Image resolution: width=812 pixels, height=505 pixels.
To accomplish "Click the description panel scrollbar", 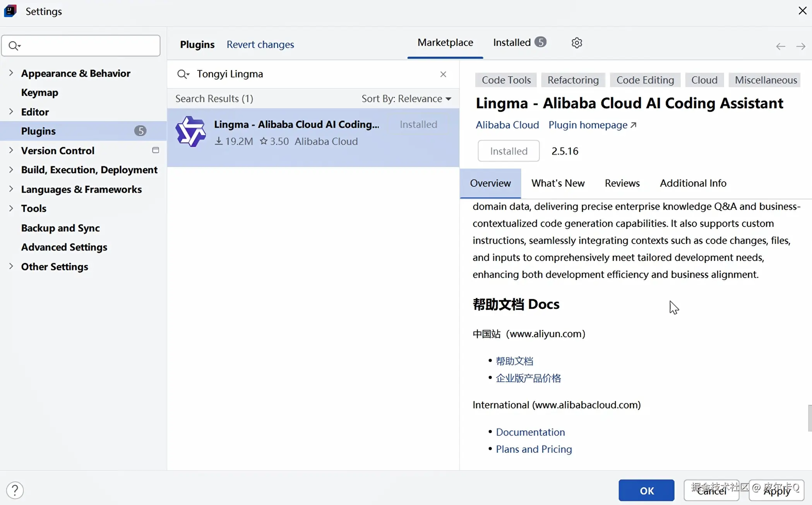I will click(809, 418).
